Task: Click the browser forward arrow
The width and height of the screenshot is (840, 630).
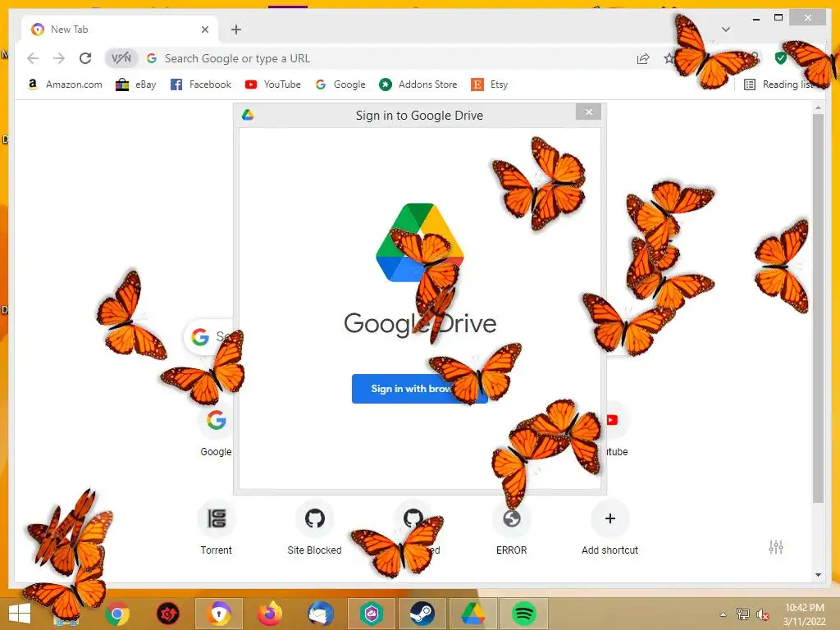Action: point(59,58)
